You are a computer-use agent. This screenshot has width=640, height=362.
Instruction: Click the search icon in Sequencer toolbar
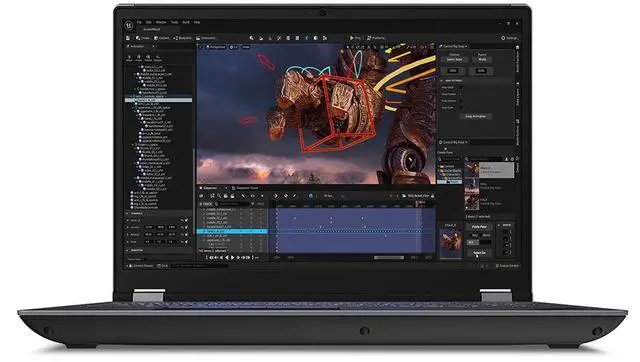(x=219, y=196)
